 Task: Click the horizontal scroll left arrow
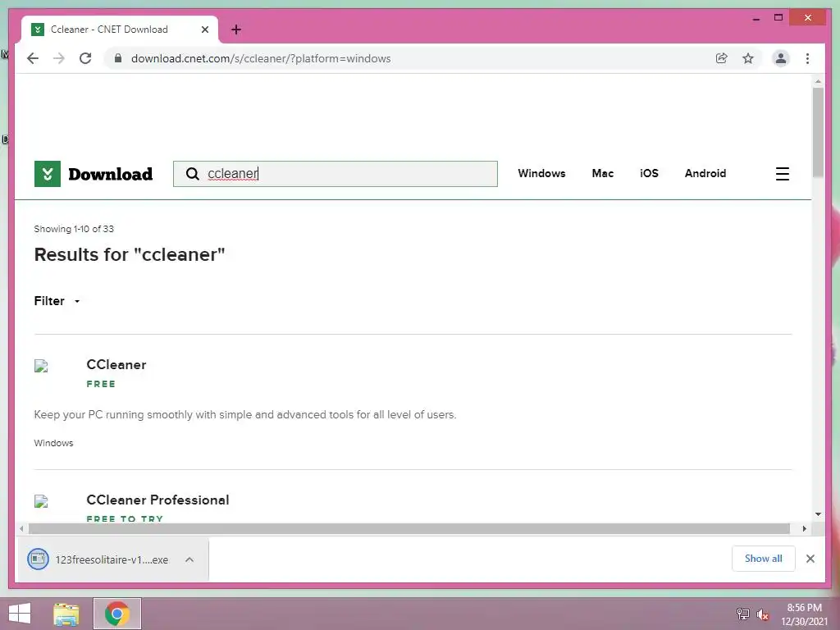[21, 529]
